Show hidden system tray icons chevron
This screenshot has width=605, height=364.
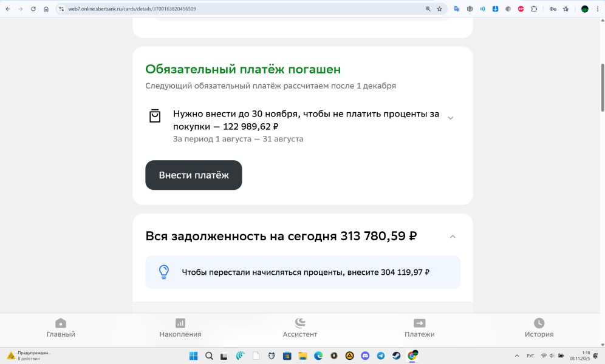click(x=517, y=356)
